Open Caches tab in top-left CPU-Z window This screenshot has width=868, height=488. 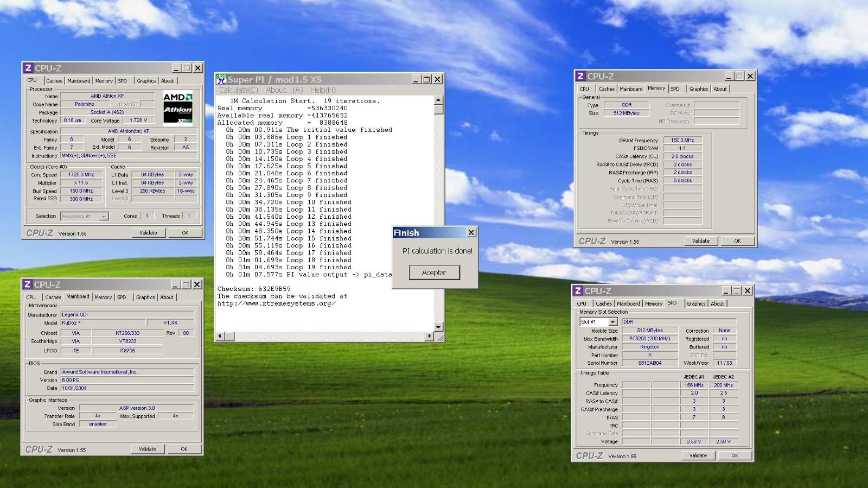[54, 81]
